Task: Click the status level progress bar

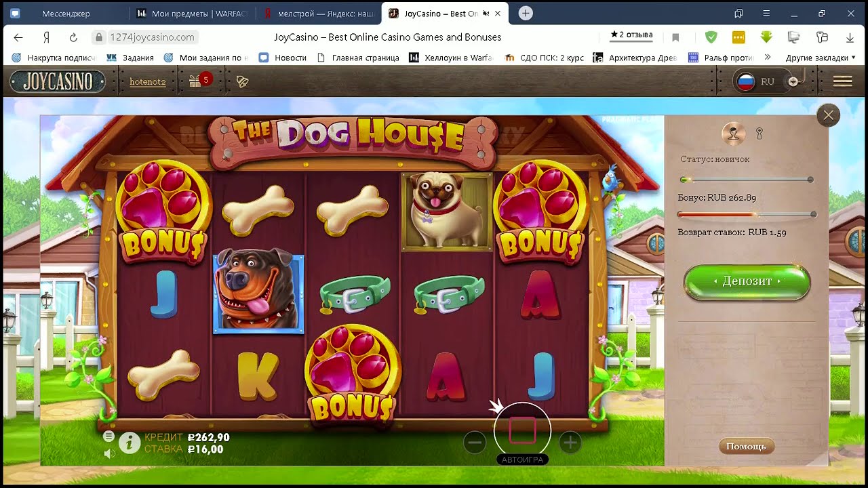Action: coord(747,180)
